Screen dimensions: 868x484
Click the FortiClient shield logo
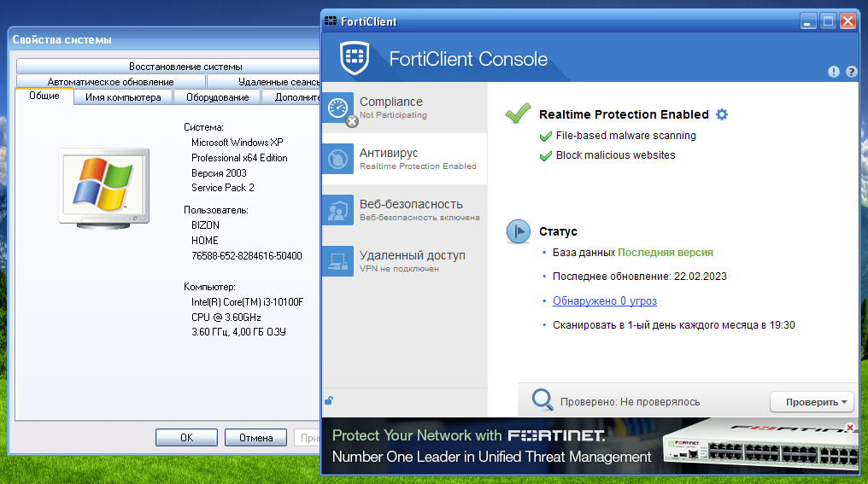click(355, 58)
